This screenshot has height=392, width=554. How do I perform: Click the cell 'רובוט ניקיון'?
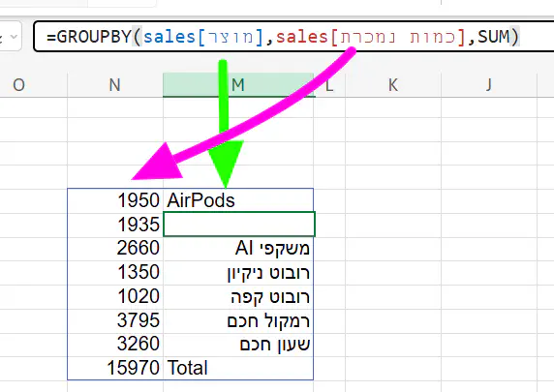click(238, 273)
